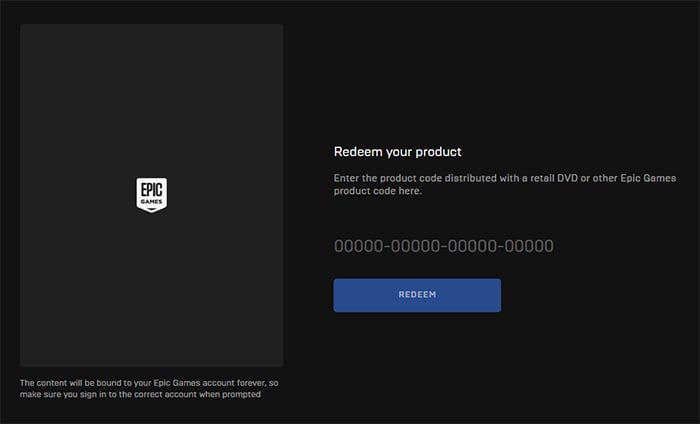This screenshot has height=424, width=700.
Task: Select the "Redeem your product" heading
Action: click(397, 152)
